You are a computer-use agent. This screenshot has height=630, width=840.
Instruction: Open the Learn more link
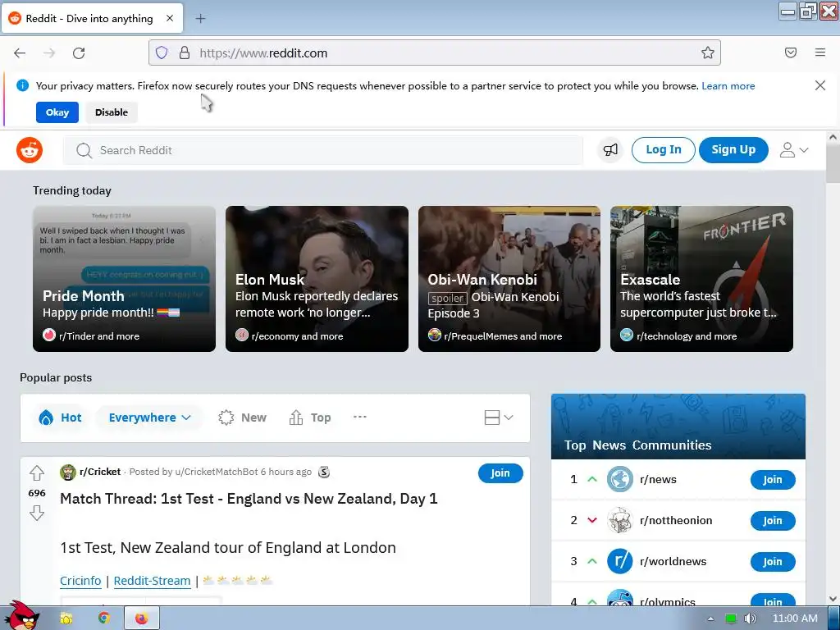[x=728, y=86]
